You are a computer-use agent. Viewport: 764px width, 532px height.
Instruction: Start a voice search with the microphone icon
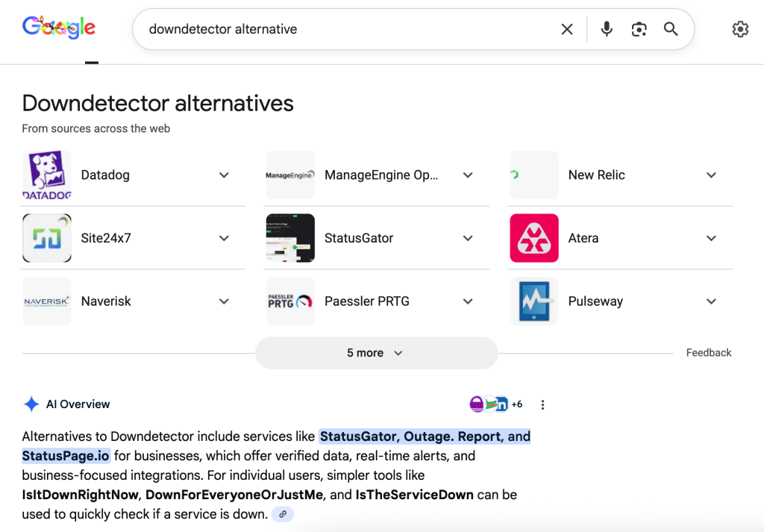tap(606, 29)
